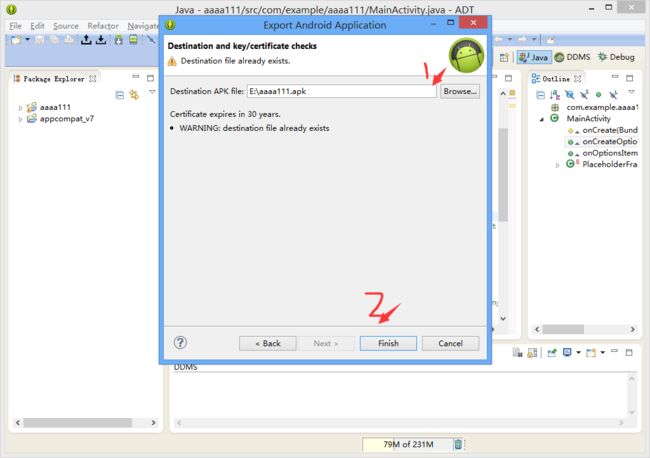This screenshot has width=650, height=458.
Task: Toggle Hide Fields in Outline toolbar
Action: pos(569,94)
